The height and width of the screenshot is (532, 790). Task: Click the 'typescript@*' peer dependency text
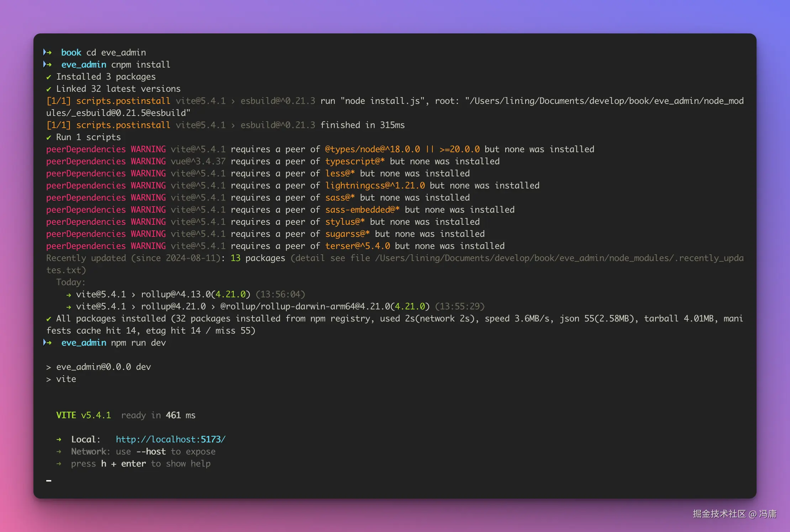(355, 161)
